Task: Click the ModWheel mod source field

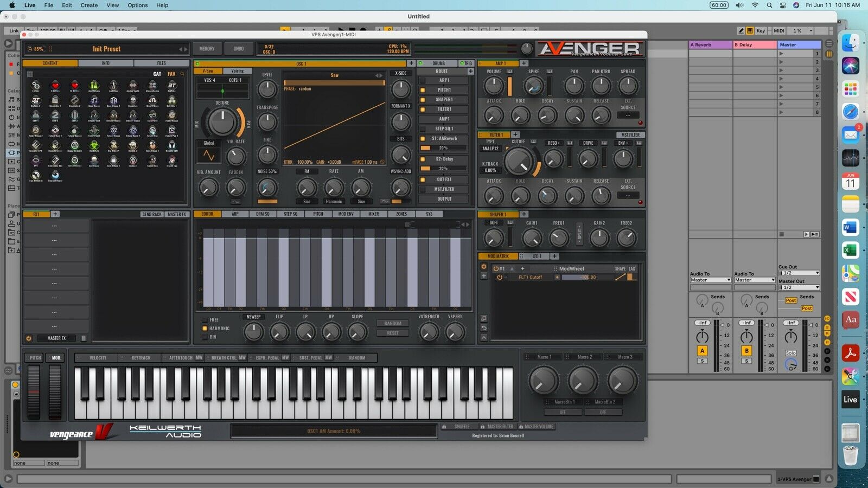Action: 571,268
